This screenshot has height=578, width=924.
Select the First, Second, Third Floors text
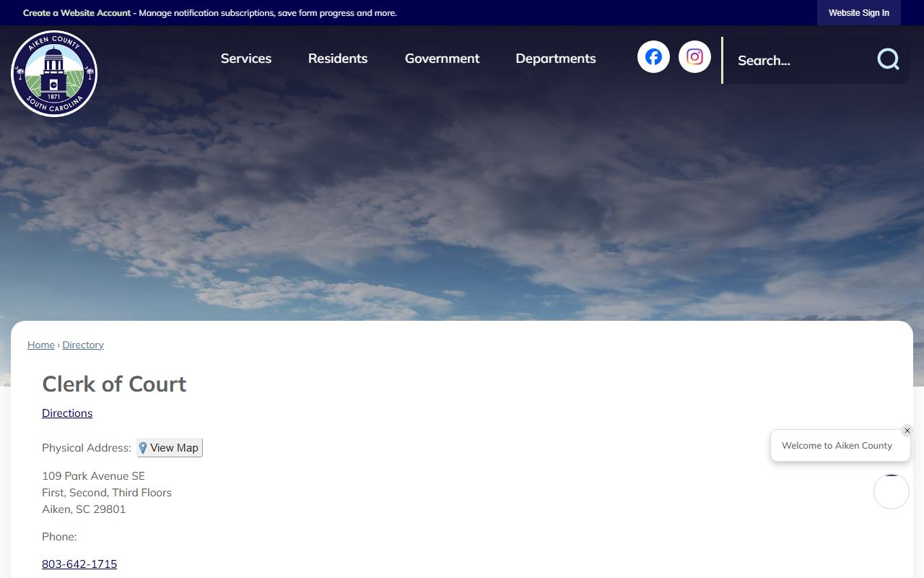coord(107,493)
